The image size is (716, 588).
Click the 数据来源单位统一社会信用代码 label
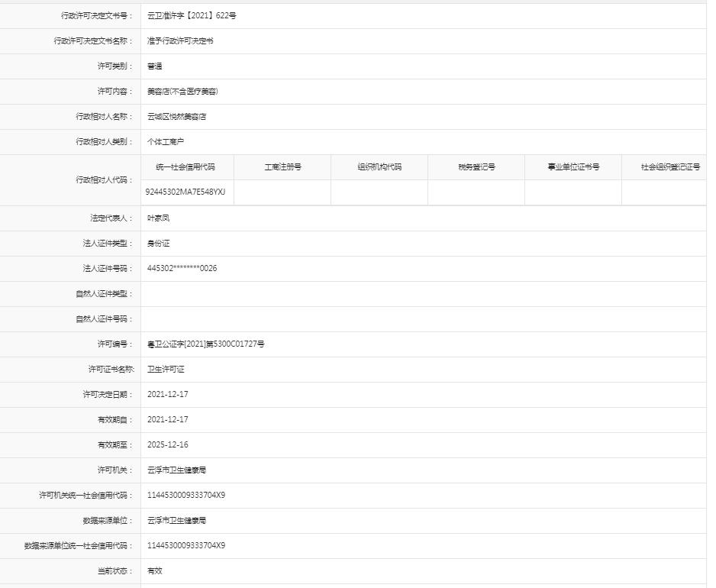click(x=79, y=545)
